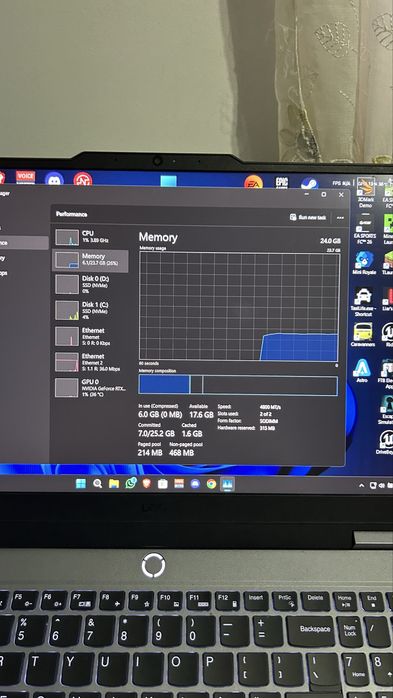Click the Disk 1 (C:) mini graph thumbnail

67,310
